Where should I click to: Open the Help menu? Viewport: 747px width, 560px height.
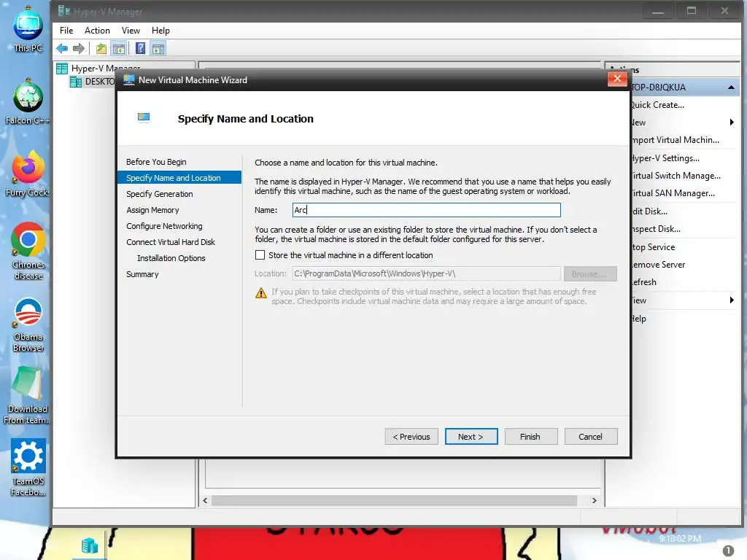[160, 31]
